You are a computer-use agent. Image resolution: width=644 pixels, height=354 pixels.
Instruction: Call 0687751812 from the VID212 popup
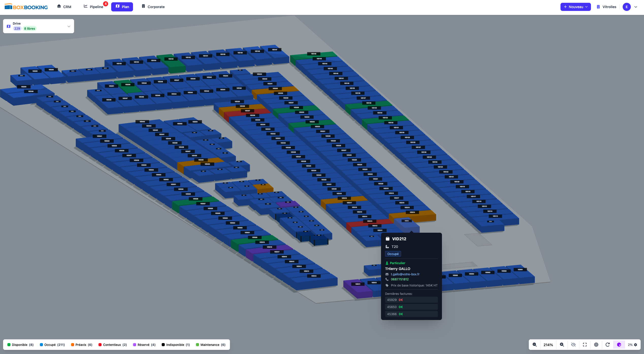pyautogui.click(x=400, y=279)
